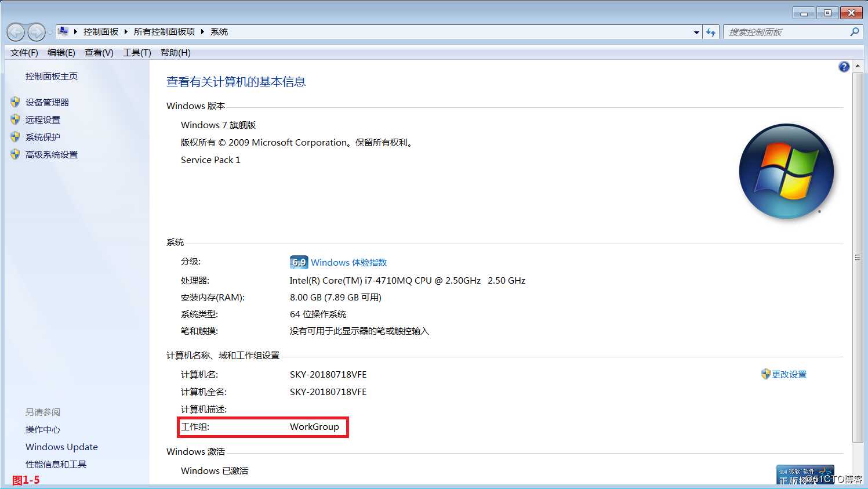Click the 系统 breadcrumb in address bar
Screen dimensions: 868x489
click(219, 32)
